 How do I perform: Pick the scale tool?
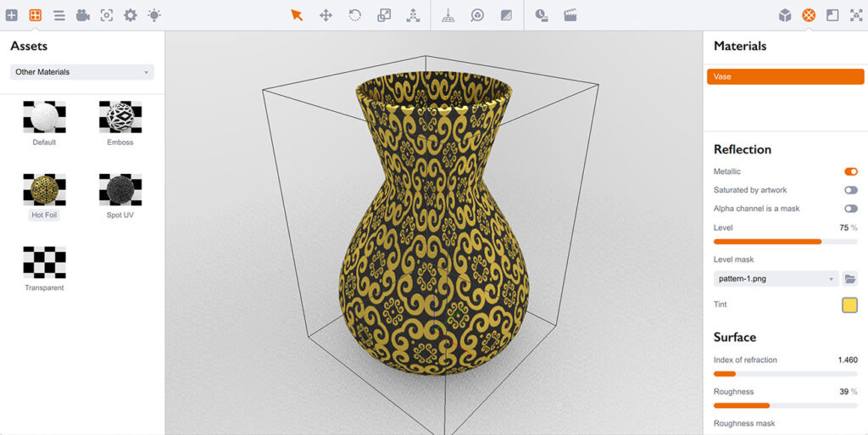[384, 15]
